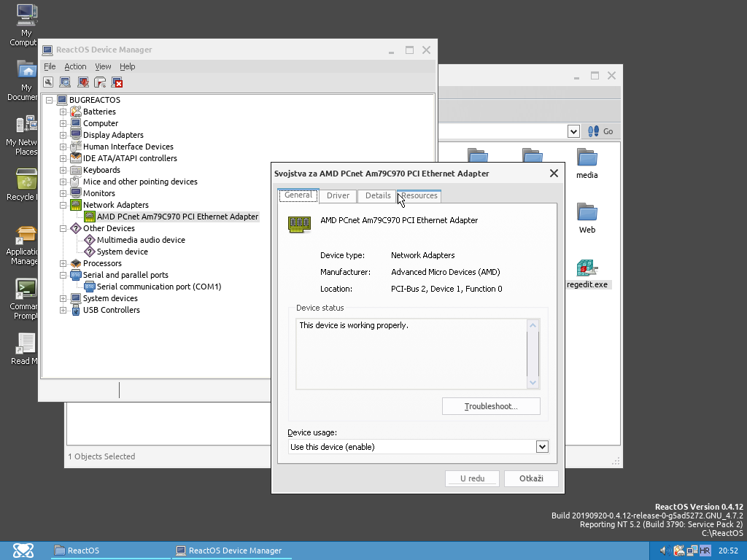Click the network icon in the system tray
747x560 pixels.
(692, 551)
